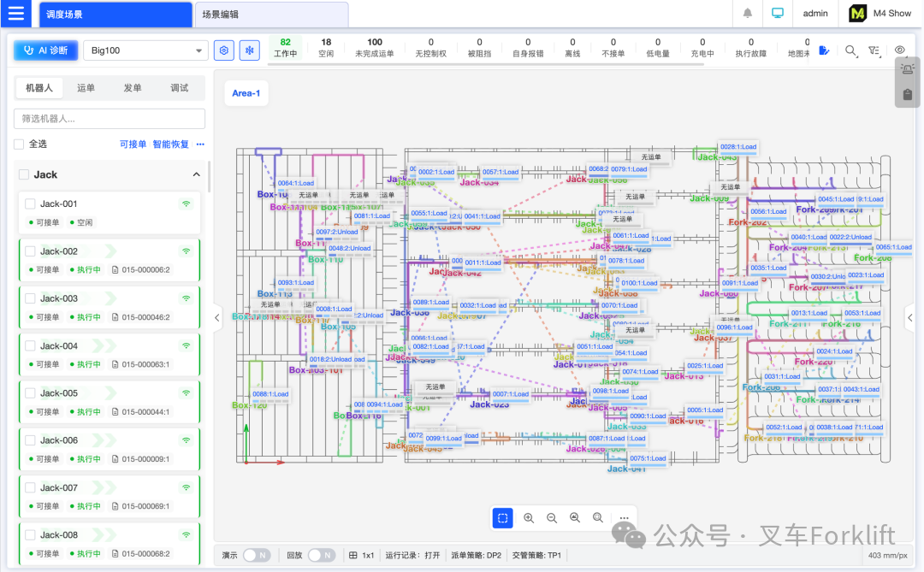The image size is (924, 572).
Task: Click the notification bell icon
Action: pos(747,13)
